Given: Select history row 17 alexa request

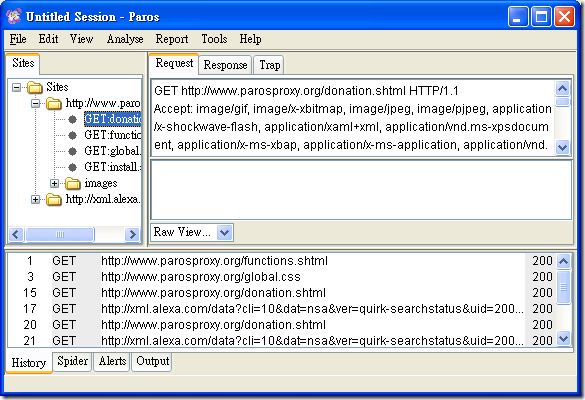Looking at the screenshot, I should pyautogui.click(x=281, y=309).
